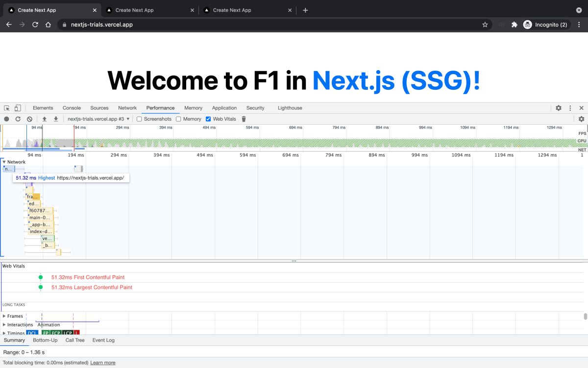Image resolution: width=588 pixels, height=368 pixels.
Task: Select the main-0... network request bar
Action: point(40,217)
